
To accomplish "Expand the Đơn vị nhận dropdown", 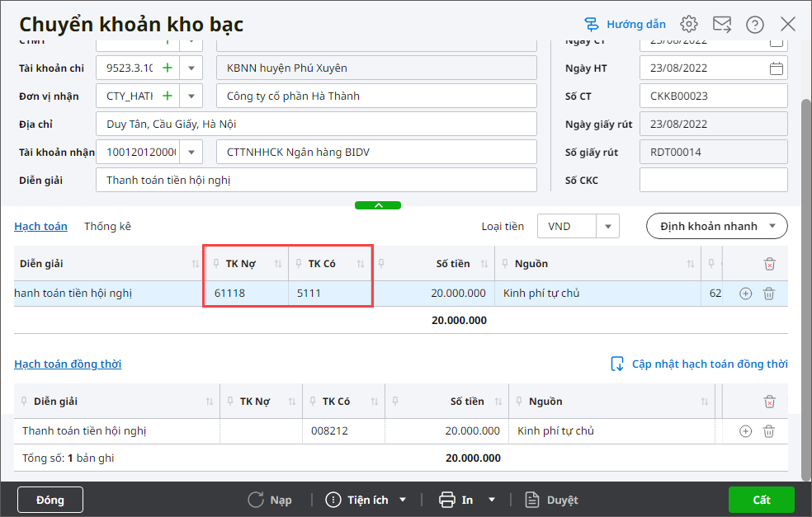I will tap(191, 96).
